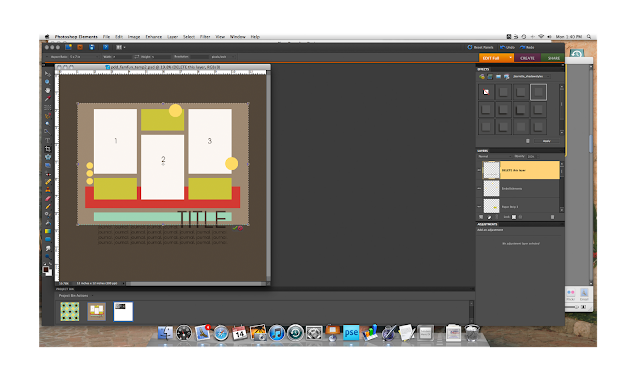640x391 pixels.
Task: Open Finder from the Dock
Action: [165, 333]
